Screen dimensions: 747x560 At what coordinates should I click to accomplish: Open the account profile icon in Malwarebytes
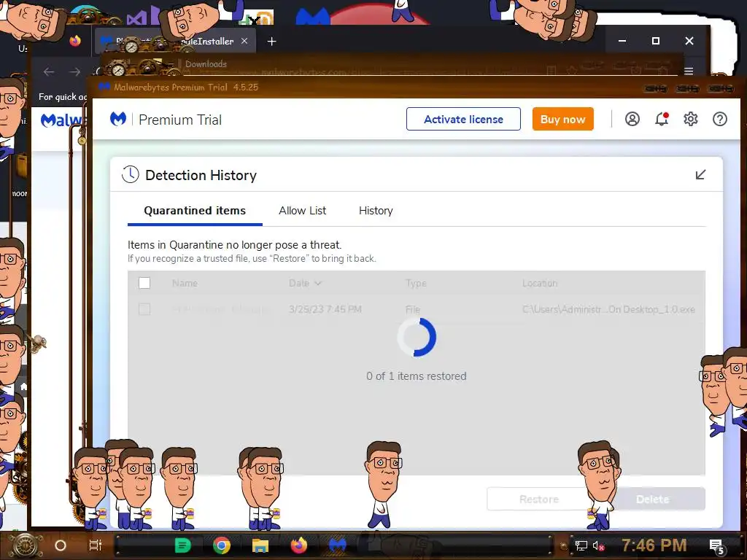click(632, 119)
